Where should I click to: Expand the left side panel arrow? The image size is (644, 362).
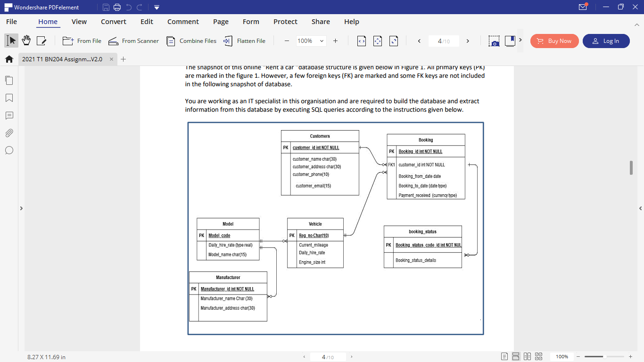21,208
